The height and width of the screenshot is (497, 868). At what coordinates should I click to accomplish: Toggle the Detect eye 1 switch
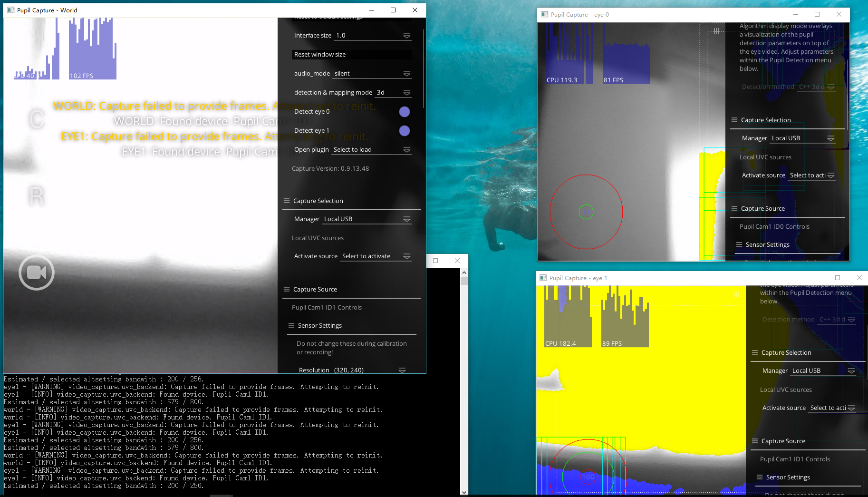405,131
